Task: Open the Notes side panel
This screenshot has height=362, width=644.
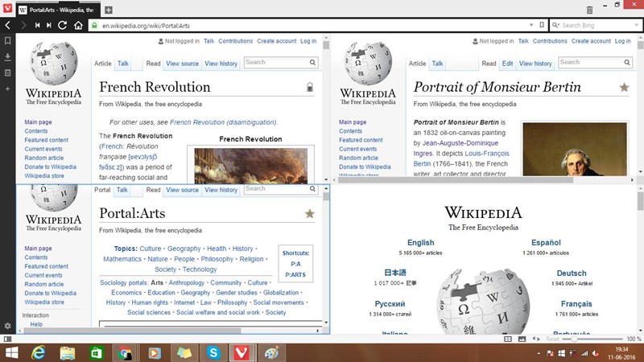Action: click(x=7, y=73)
